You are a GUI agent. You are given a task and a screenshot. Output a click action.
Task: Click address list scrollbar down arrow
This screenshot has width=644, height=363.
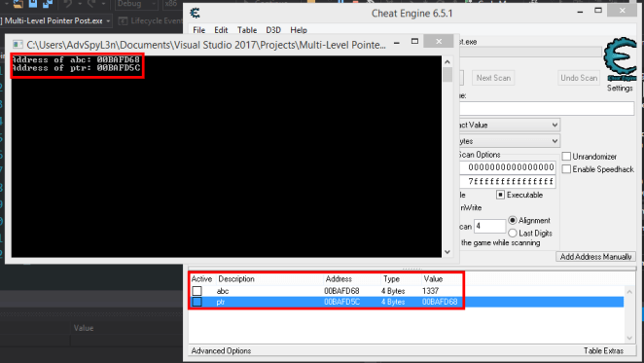pos(629,338)
